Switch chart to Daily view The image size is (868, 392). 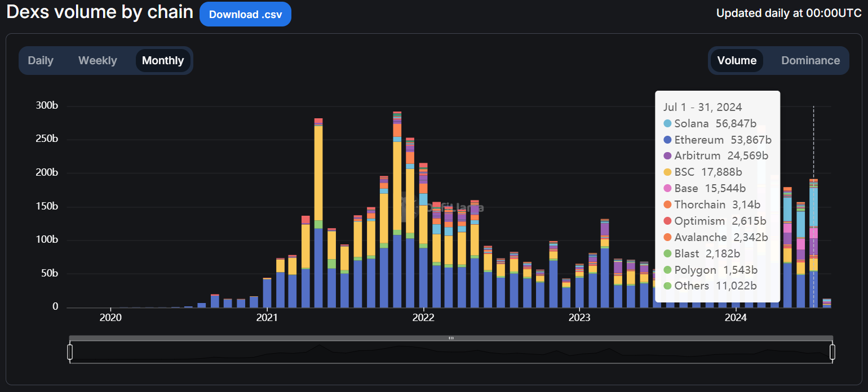(41, 60)
